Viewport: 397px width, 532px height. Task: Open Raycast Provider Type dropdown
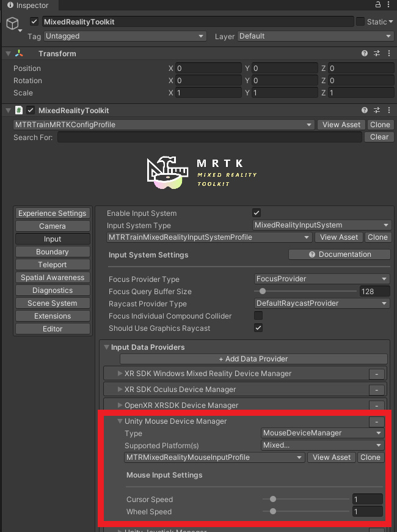(x=322, y=303)
